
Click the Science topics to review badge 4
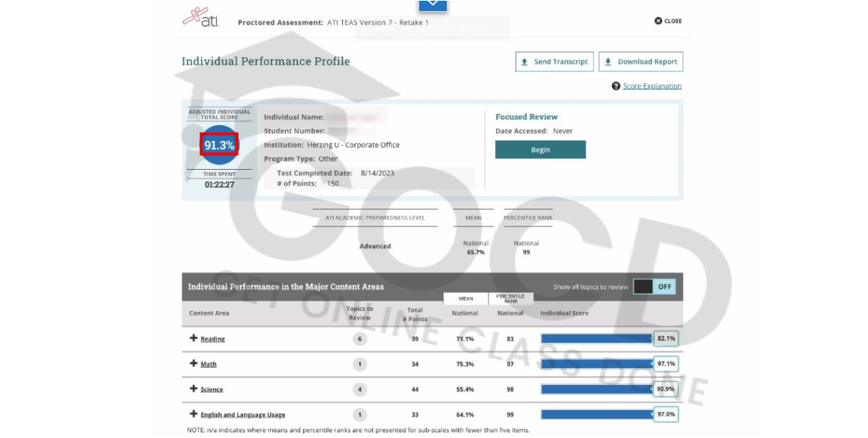360,389
